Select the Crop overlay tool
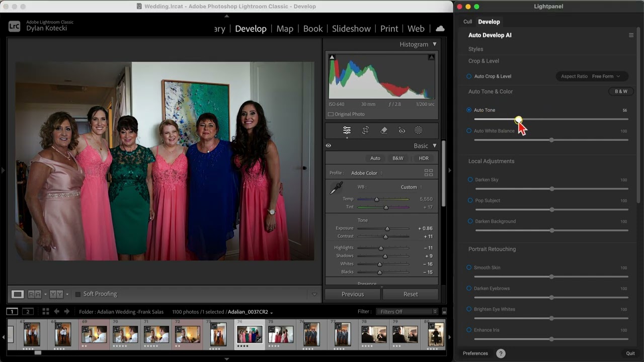This screenshot has height=362, width=644. tap(366, 130)
